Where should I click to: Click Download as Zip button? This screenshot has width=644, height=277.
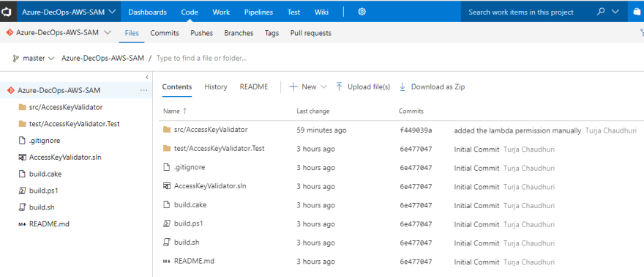pyautogui.click(x=432, y=86)
